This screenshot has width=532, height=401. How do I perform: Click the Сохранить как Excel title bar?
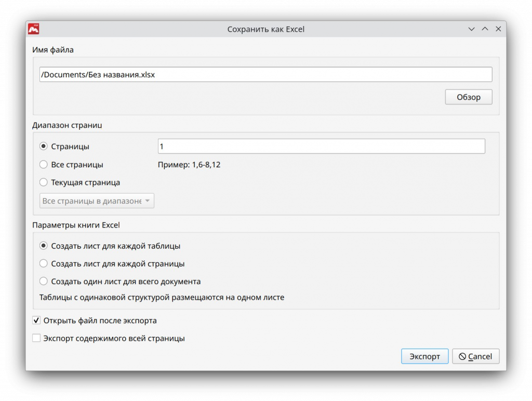[265, 29]
